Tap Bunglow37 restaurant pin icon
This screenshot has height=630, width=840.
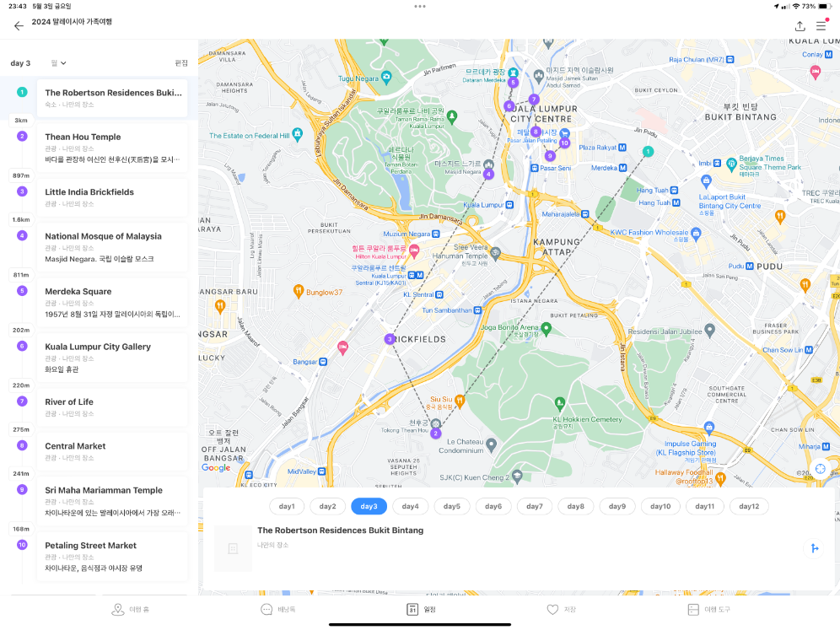click(x=299, y=292)
